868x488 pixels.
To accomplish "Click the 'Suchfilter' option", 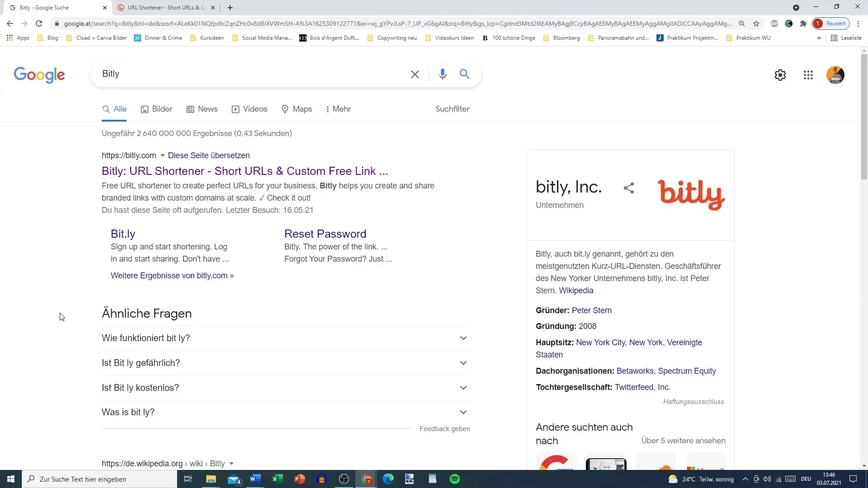I will pos(453,109).
